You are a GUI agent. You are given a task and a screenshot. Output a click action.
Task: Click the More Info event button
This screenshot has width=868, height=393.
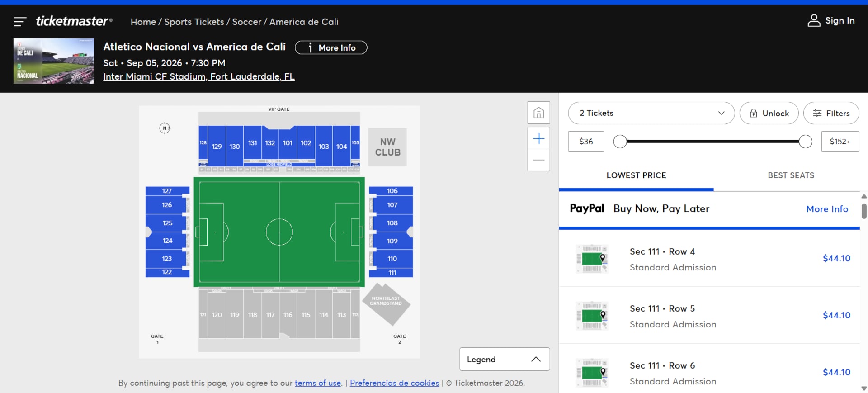tap(331, 47)
